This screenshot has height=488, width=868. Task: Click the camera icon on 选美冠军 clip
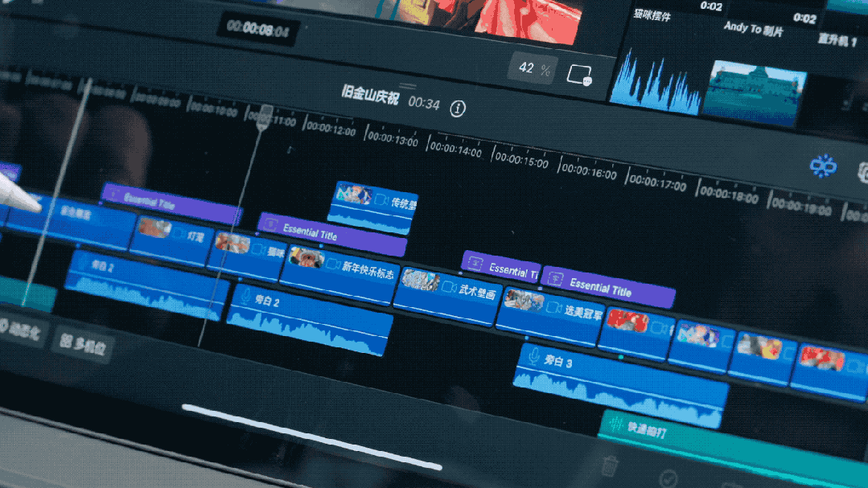pos(554,306)
